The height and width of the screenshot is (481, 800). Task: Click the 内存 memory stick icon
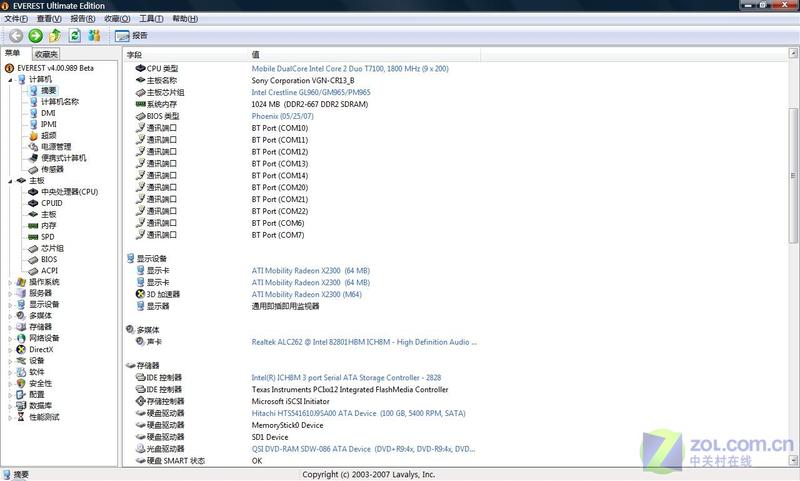33,225
